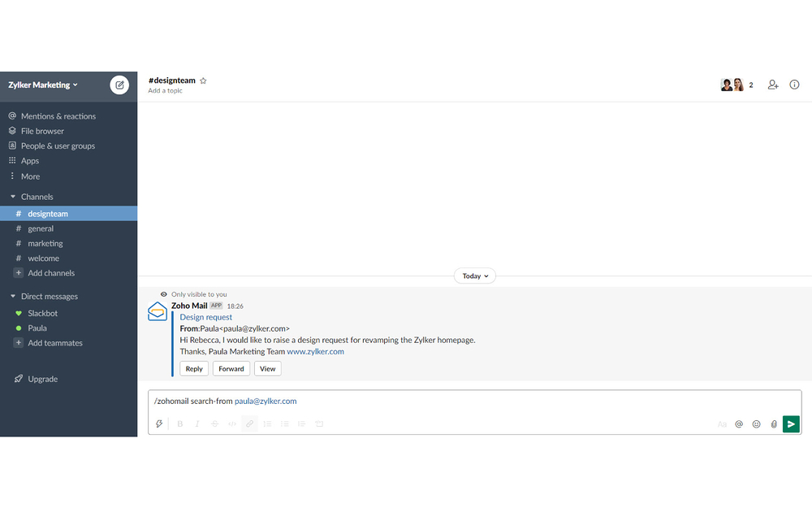Click the View button

pyautogui.click(x=268, y=368)
